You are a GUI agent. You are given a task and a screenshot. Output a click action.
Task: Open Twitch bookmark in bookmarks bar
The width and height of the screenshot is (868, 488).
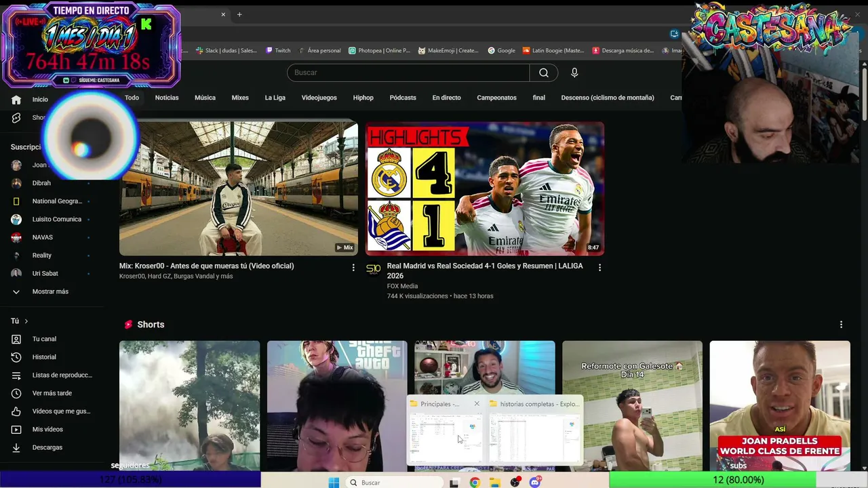[x=278, y=50]
